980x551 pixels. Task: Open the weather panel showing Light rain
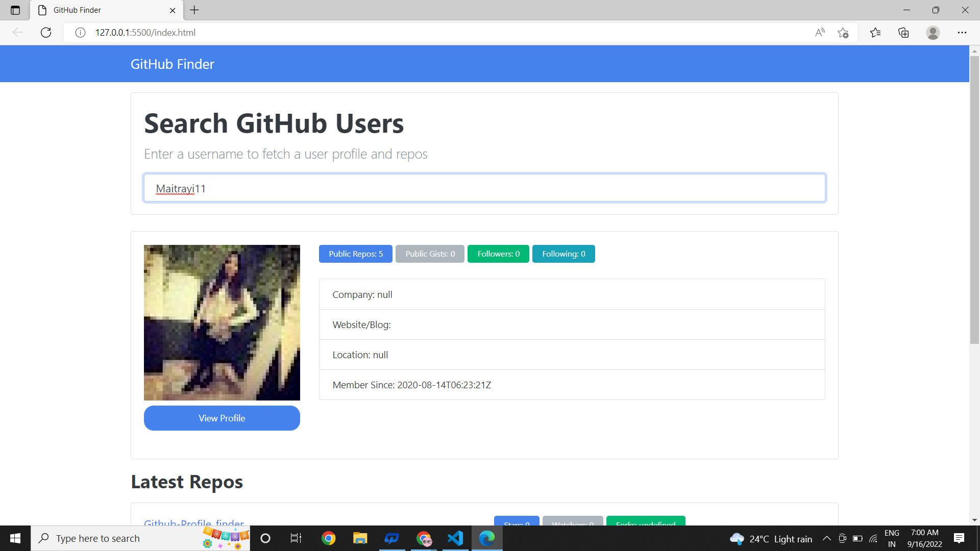coord(771,538)
